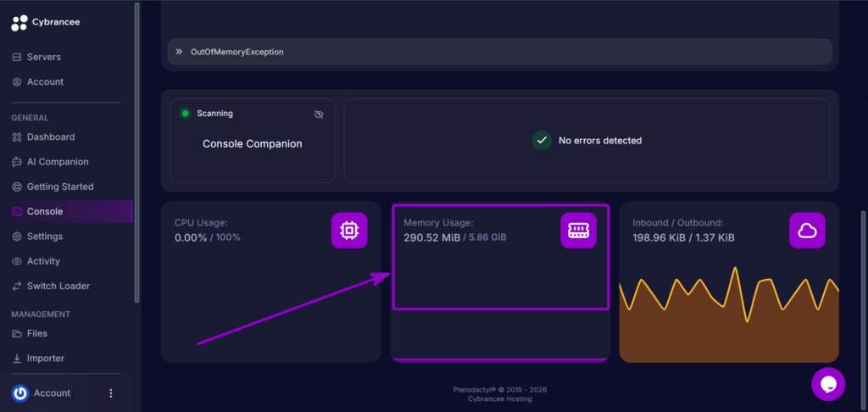Click the Cybrancee brand name
Image resolution: width=868 pixels, height=412 pixels.
coord(56,23)
